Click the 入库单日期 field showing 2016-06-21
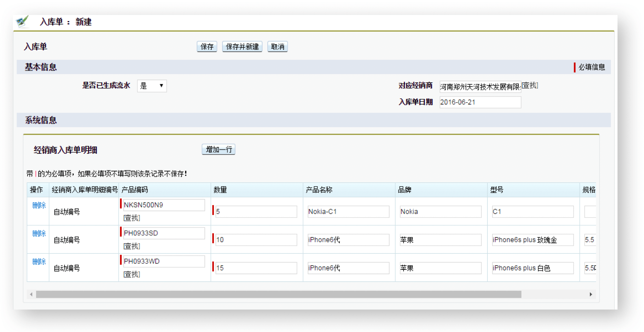644x332 pixels. 480,102
